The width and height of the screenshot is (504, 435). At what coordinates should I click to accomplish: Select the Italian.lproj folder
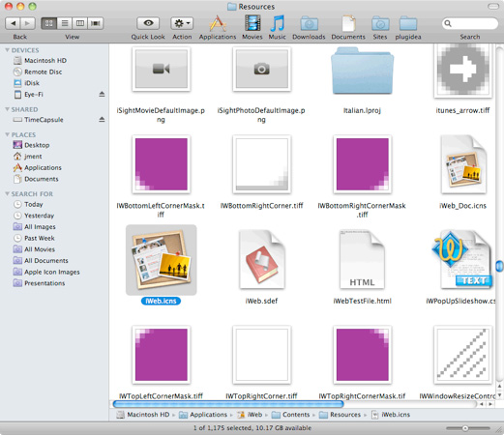click(x=362, y=71)
